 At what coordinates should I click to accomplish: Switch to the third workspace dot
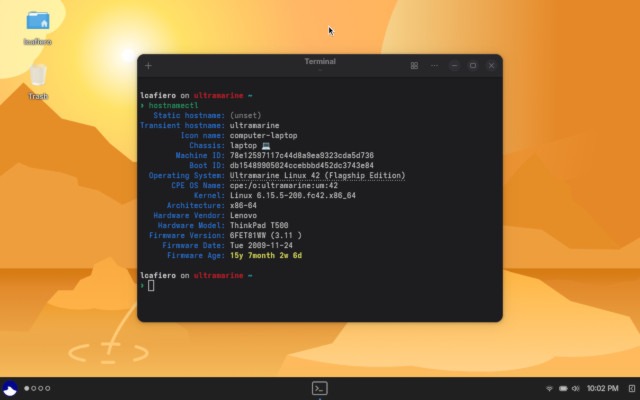(x=40, y=388)
